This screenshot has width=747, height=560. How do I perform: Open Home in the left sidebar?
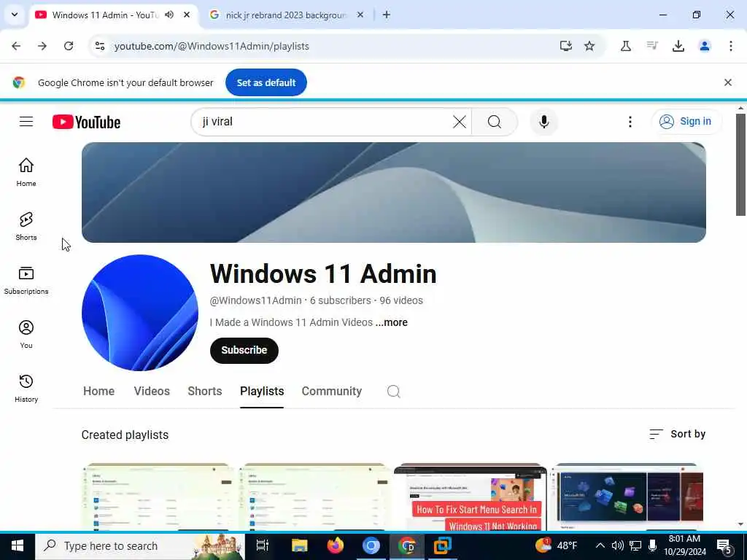(x=26, y=172)
